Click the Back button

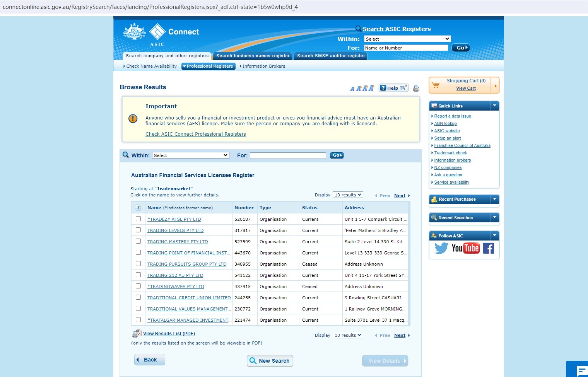click(x=150, y=360)
